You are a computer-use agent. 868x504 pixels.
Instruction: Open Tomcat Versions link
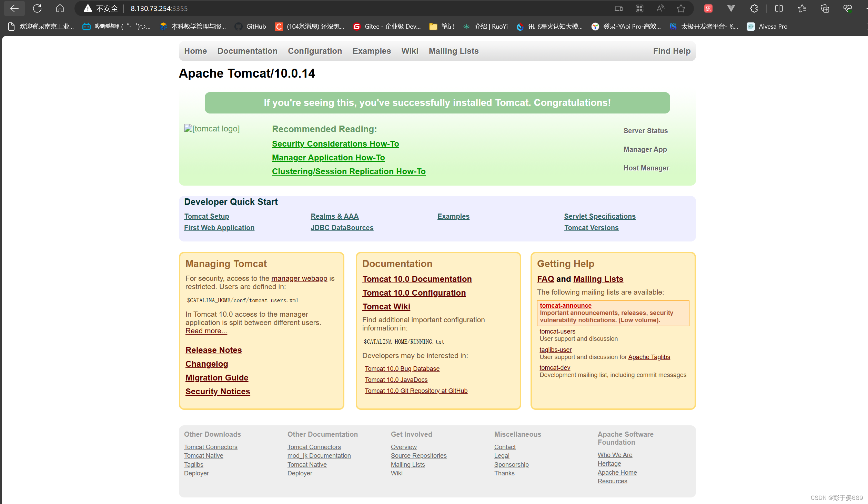(x=591, y=228)
